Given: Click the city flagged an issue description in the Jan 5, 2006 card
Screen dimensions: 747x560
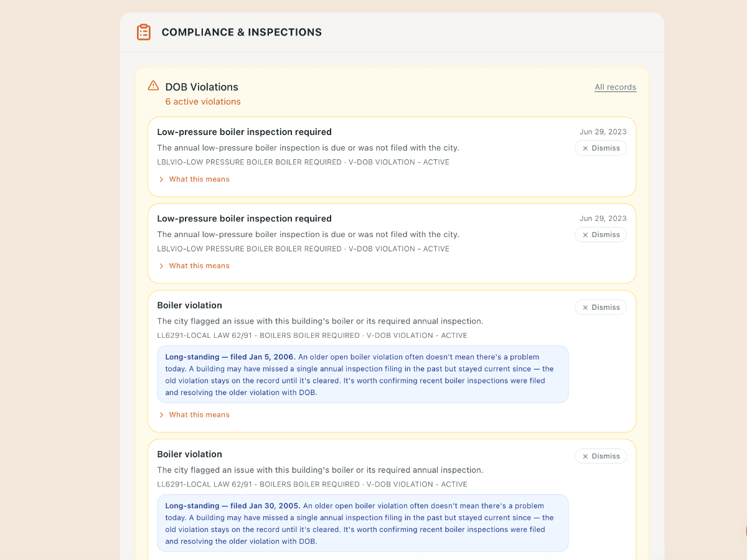Looking at the screenshot, I should [320, 321].
